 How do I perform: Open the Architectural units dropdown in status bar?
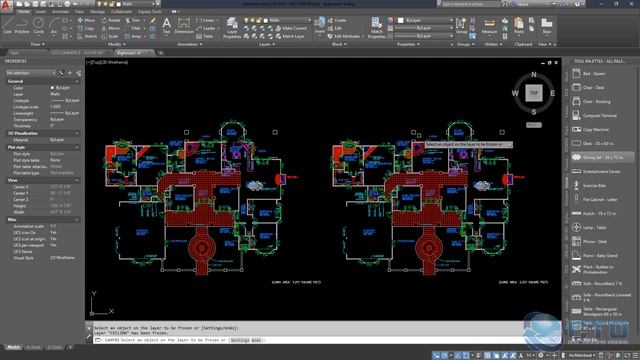[582, 356]
